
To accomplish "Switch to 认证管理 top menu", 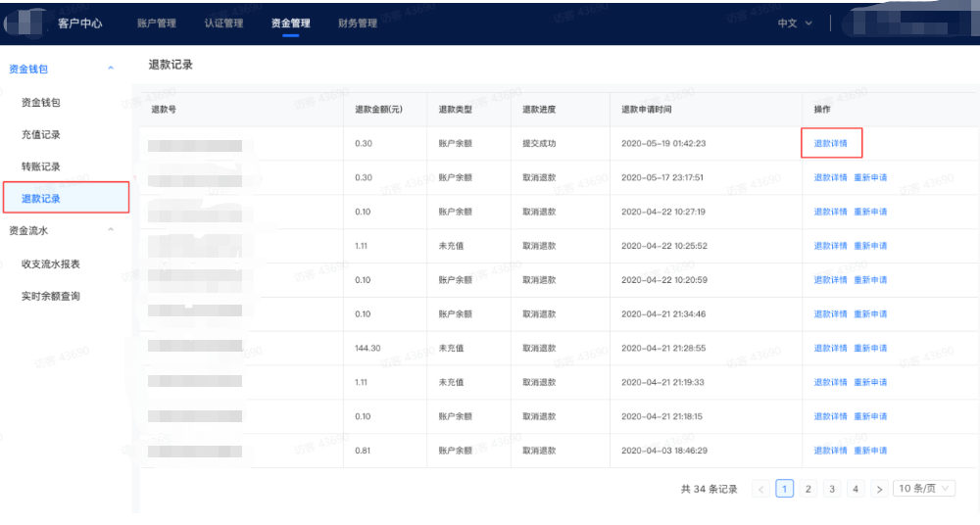I will point(223,24).
